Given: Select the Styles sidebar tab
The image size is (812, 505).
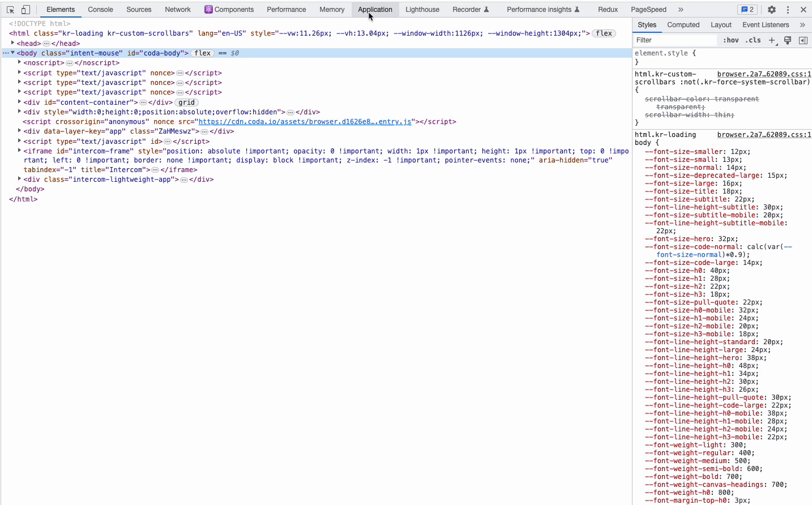Looking at the screenshot, I should pyautogui.click(x=647, y=25).
